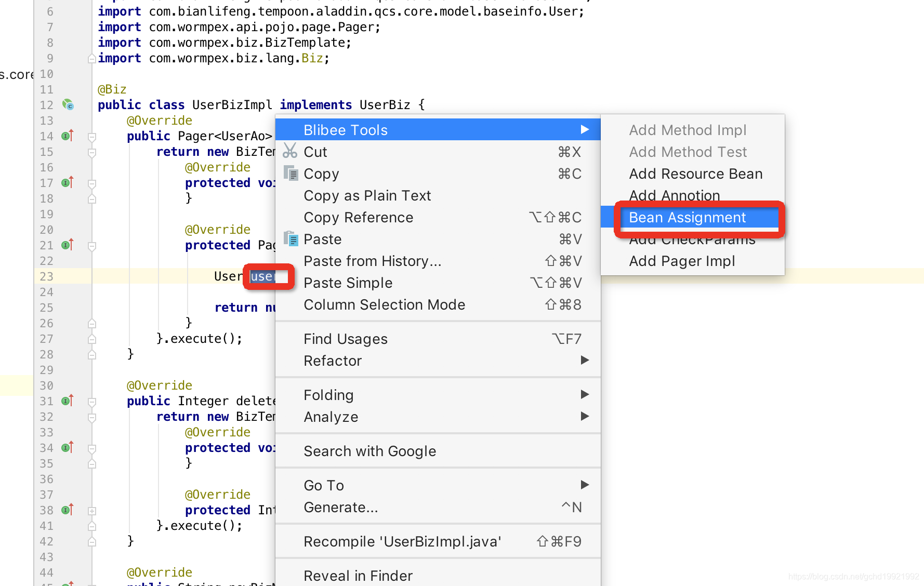This screenshot has width=924, height=586.
Task: Toggle the fold marker on line 17
Action: [x=92, y=184]
